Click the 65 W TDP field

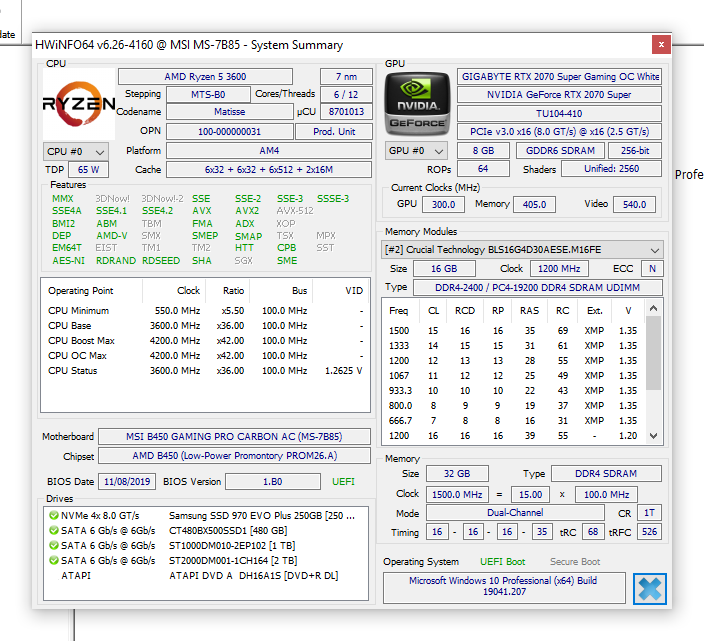click(x=88, y=170)
